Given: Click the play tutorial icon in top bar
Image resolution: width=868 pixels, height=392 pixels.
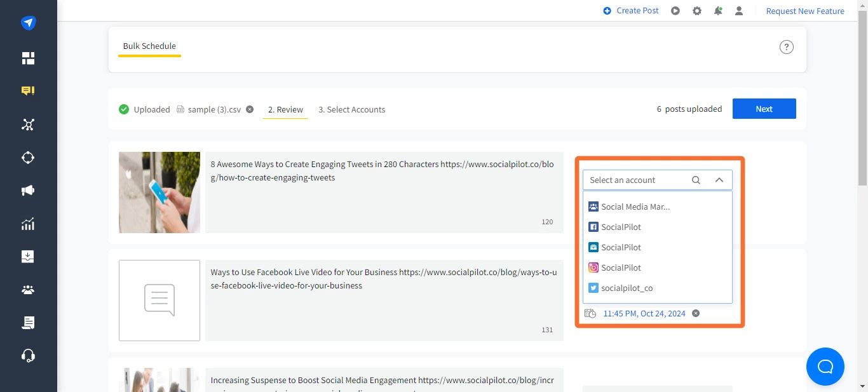Looking at the screenshot, I should click(x=675, y=11).
